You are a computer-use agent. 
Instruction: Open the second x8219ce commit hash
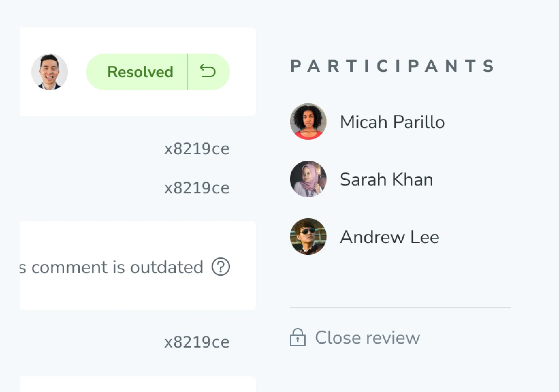tap(197, 188)
